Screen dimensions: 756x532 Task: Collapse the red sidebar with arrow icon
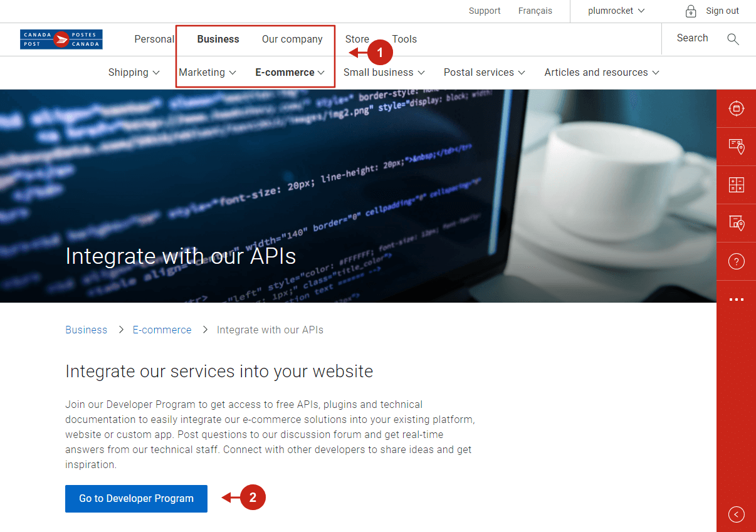736,514
